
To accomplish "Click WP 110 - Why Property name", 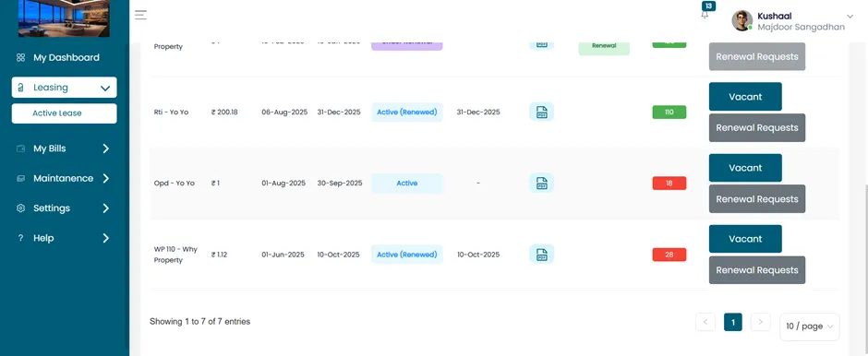I will pyautogui.click(x=175, y=255).
